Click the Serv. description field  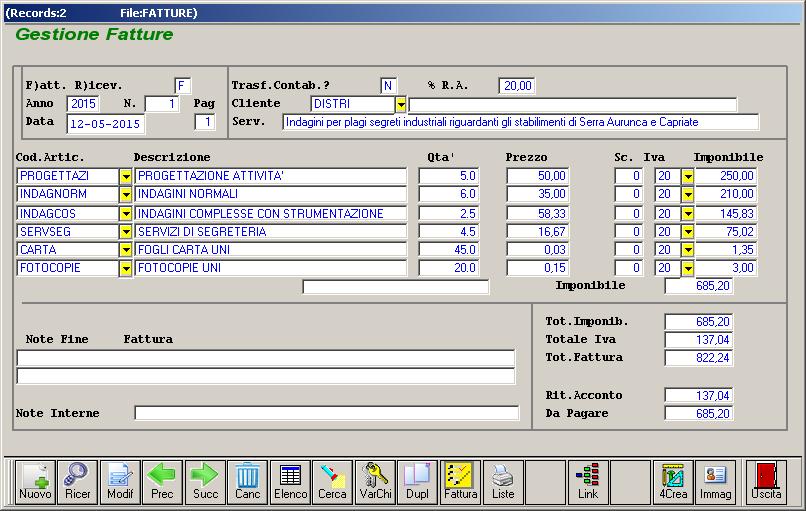pyautogui.click(x=520, y=122)
